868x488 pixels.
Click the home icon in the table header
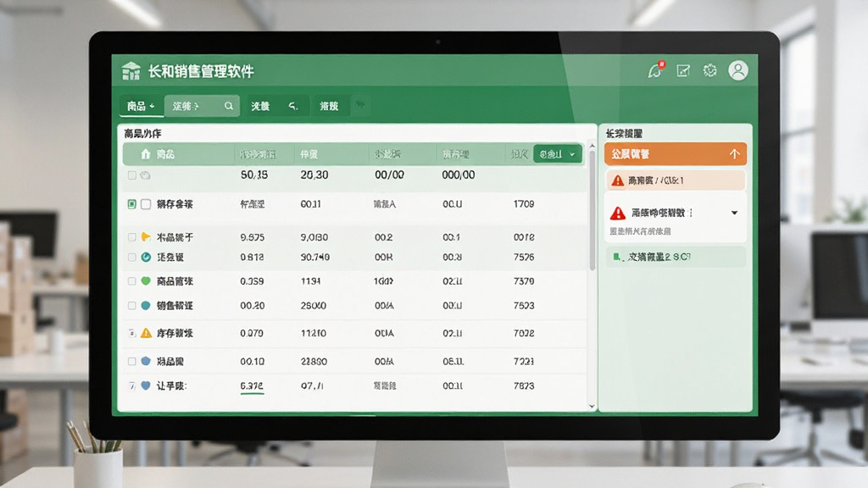click(x=146, y=154)
